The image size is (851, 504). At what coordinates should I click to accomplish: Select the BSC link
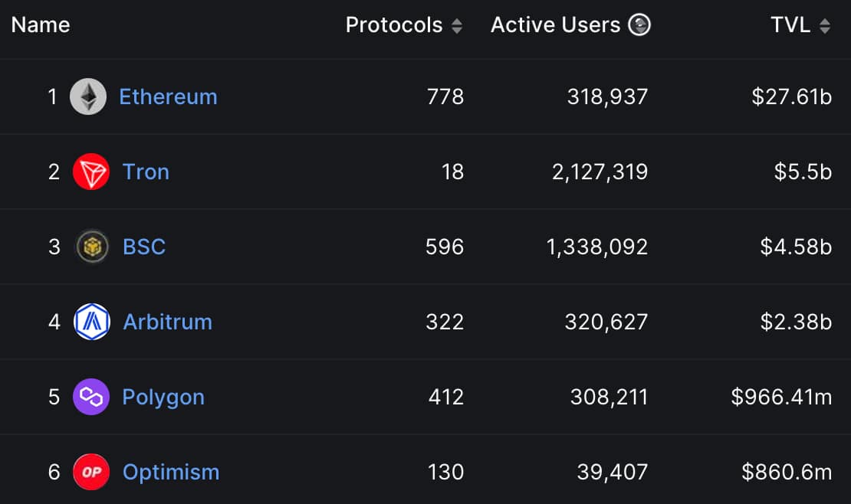(143, 247)
